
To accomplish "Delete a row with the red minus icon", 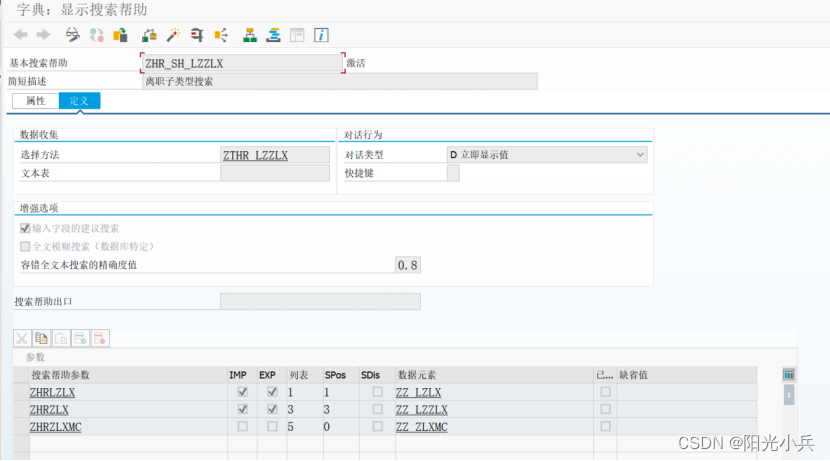I will [x=100, y=338].
